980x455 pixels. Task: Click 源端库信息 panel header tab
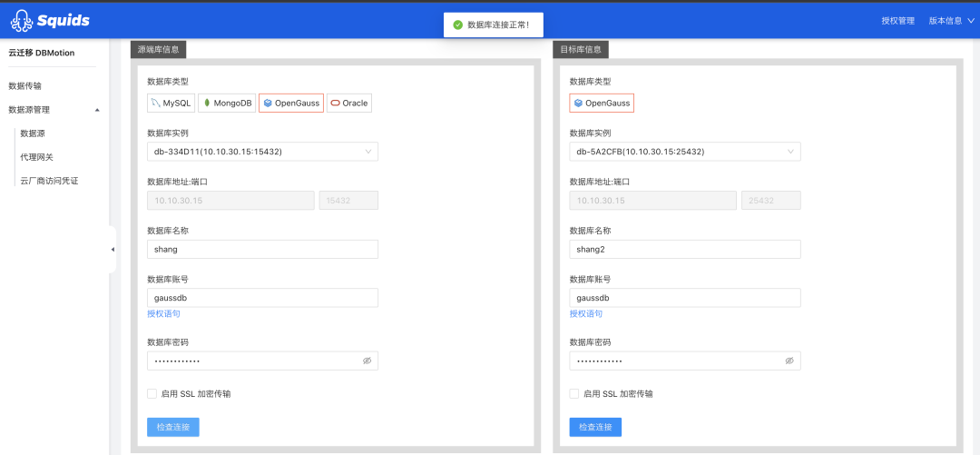tap(158, 49)
